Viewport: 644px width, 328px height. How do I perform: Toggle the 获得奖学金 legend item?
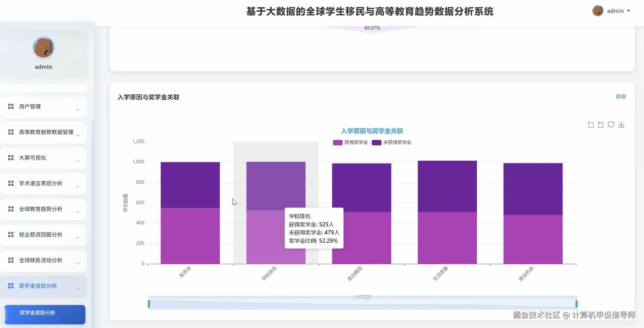coord(350,142)
